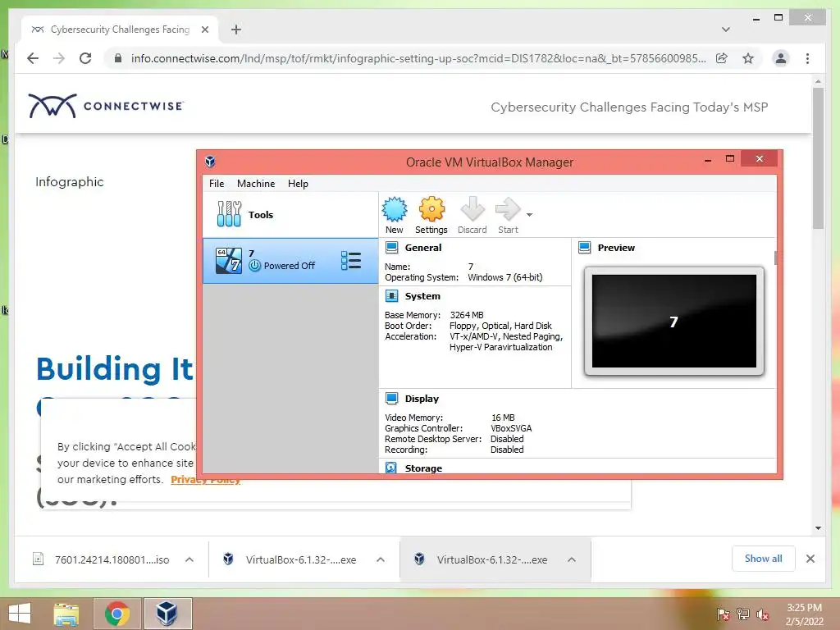
Task: Click the Chrome forward arrow
Action: coord(59,58)
